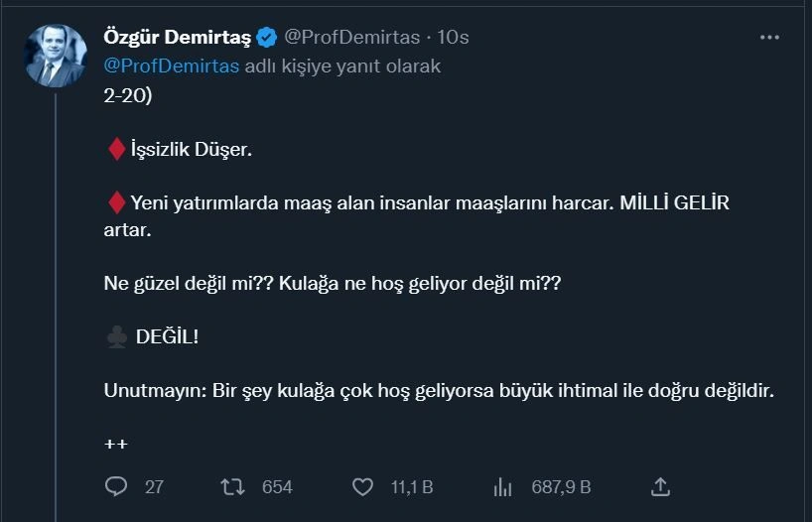812x522 pixels.
Task: Click the blue verified badge
Action: [x=267, y=38]
